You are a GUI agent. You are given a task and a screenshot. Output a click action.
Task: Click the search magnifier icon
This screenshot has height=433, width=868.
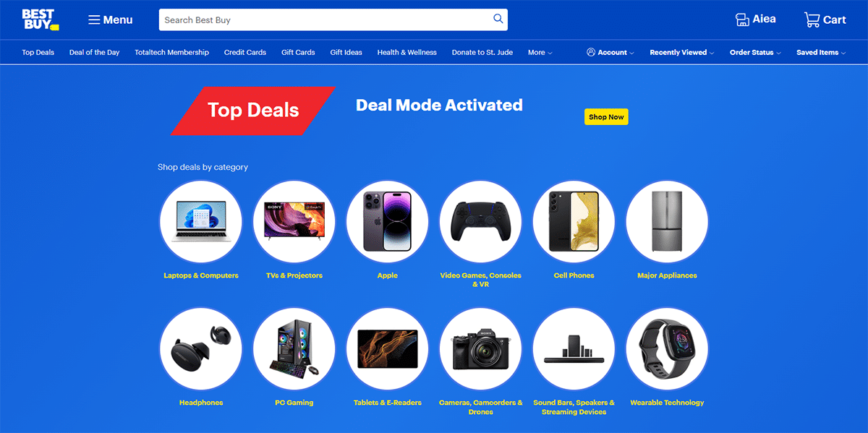tap(498, 20)
